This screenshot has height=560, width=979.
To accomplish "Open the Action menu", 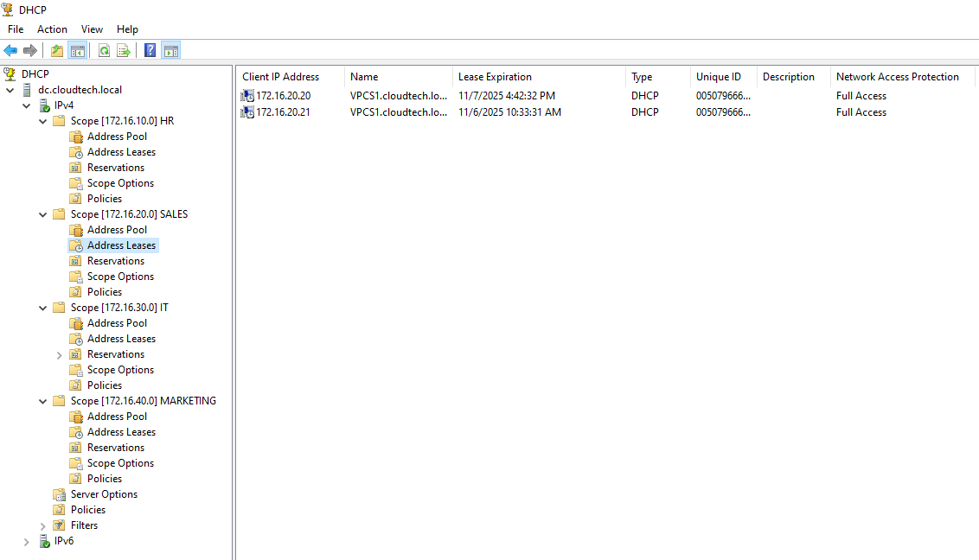I will pos(52,29).
